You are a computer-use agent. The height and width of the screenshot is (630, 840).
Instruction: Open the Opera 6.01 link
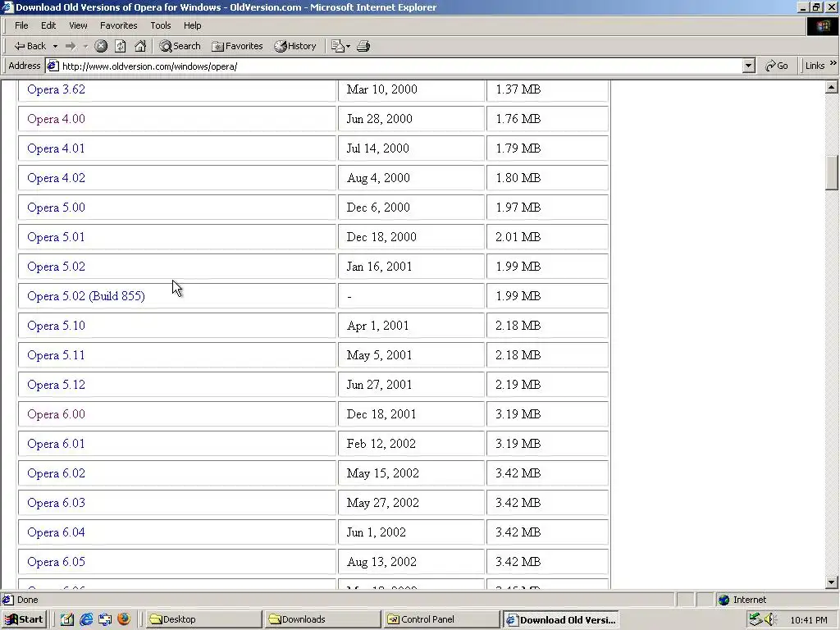[x=57, y=444]
